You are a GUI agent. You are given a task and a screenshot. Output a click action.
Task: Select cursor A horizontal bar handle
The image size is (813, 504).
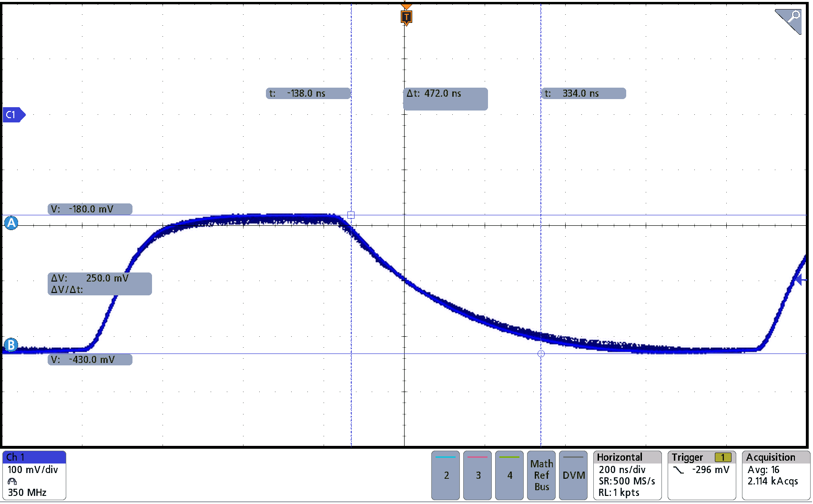(11, 222)
